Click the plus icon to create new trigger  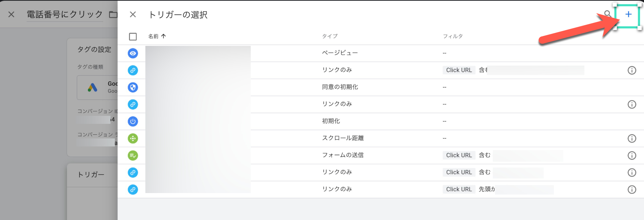628,14
